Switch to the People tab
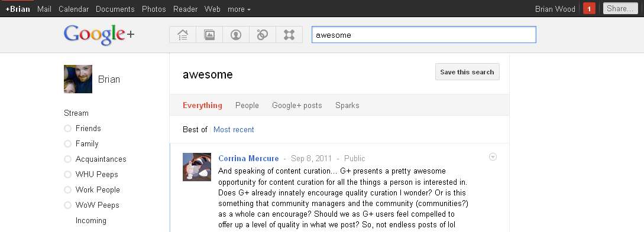 click(247, 105)
